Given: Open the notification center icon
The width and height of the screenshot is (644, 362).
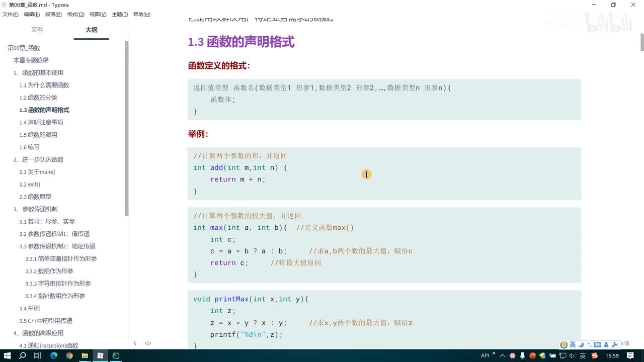Looking at the screenshot, I should click(x=630, y=355).
